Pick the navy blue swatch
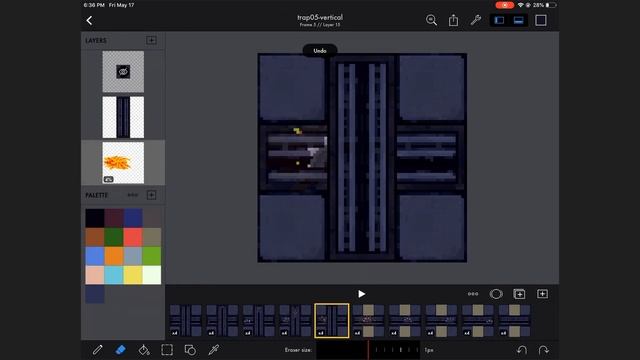This screenshot has height=360, width=640. (x=133, y=218)
